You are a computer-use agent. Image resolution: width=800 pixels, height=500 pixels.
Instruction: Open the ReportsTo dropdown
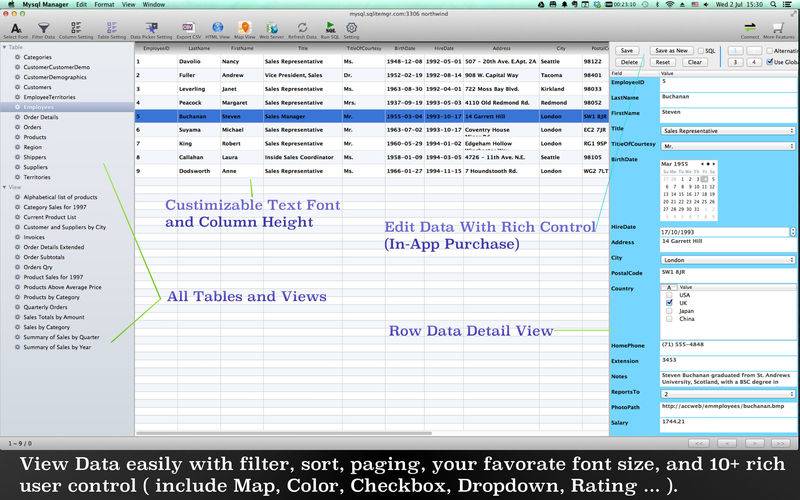pyautogui.click(x=728, y=394)
